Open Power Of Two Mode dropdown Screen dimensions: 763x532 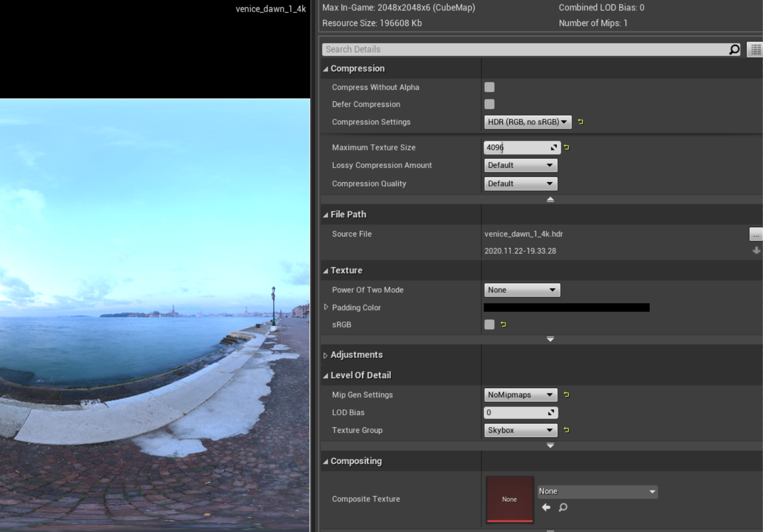(521, 290)
